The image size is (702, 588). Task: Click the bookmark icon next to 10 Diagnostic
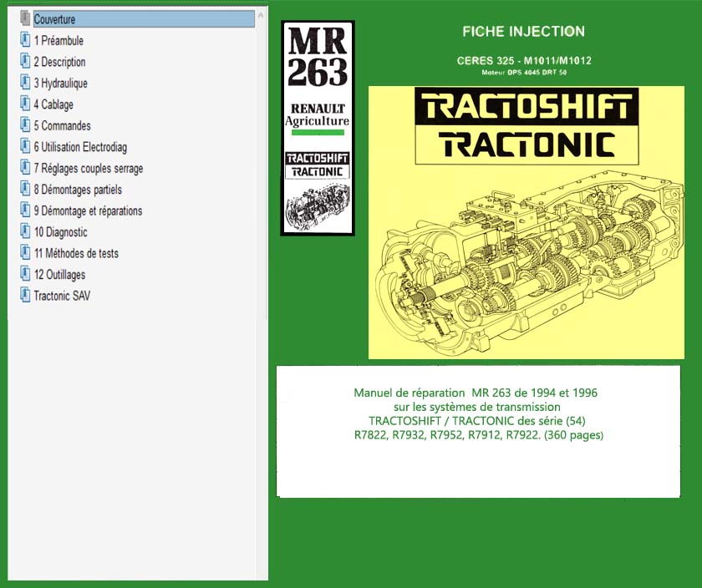tap(25, 231)
